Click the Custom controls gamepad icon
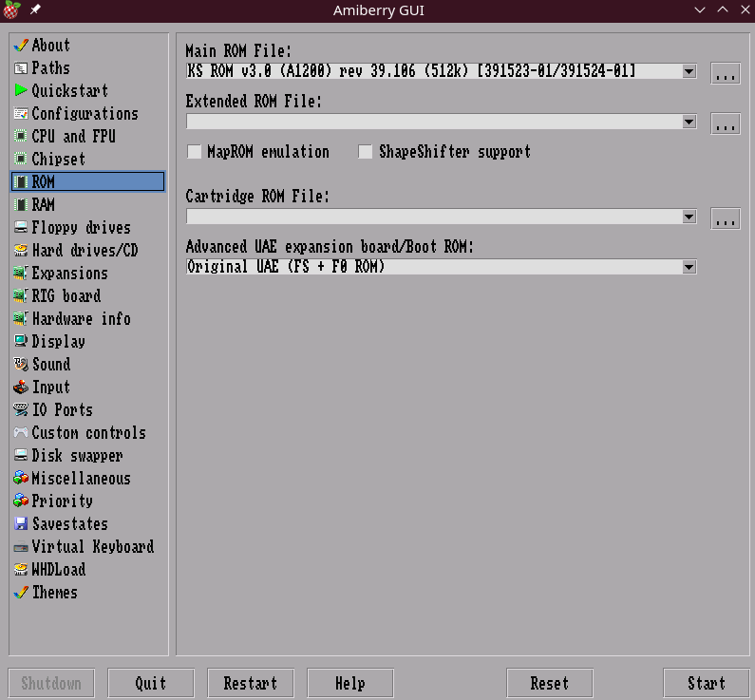This screenshot has height=700, width=755. (x=21, y=433)
